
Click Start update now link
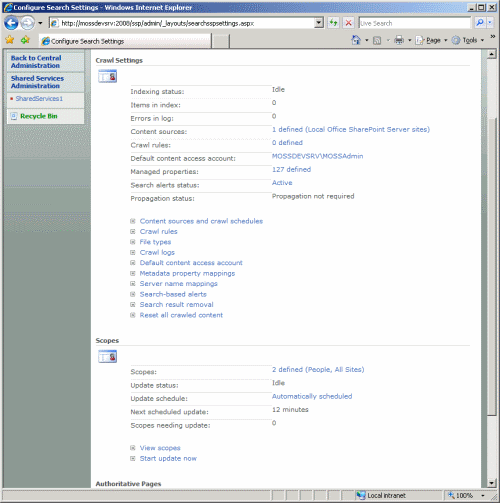tap(168, 459)
